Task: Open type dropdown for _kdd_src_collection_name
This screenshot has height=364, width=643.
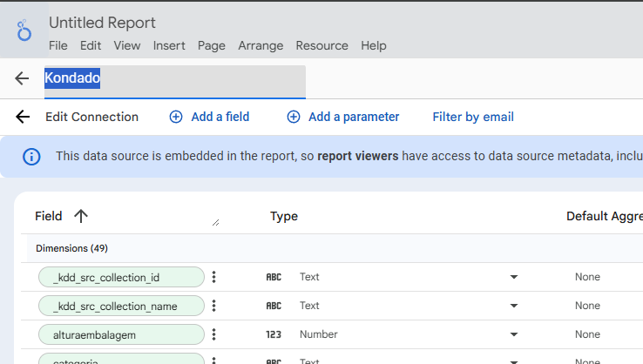Action: [x=514, y=306]
